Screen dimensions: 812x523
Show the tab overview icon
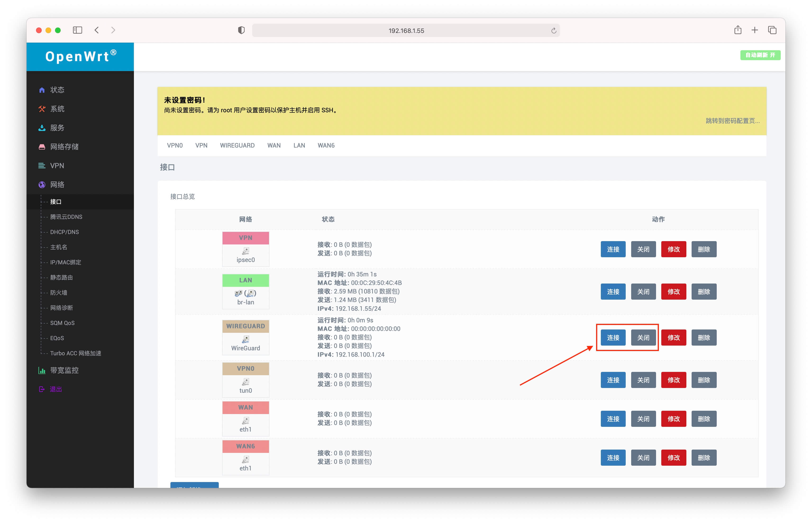point(772,30)
